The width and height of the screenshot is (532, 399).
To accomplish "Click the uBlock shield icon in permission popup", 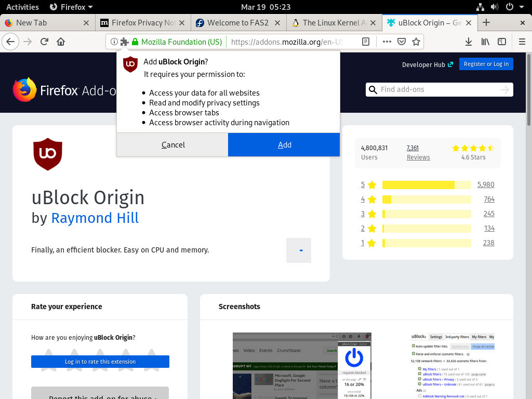I will pos(130,64).
